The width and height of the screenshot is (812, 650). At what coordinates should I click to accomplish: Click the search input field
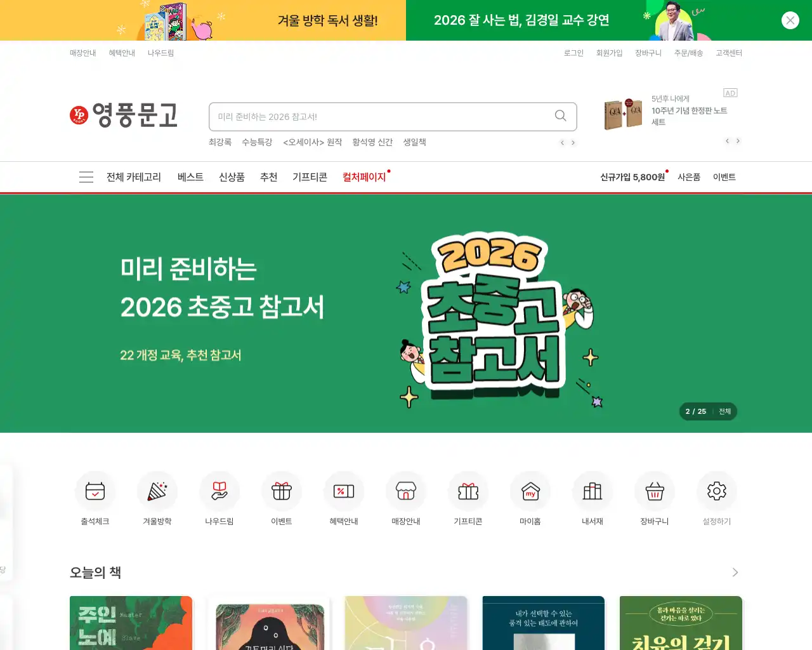(x=381, y=117)
